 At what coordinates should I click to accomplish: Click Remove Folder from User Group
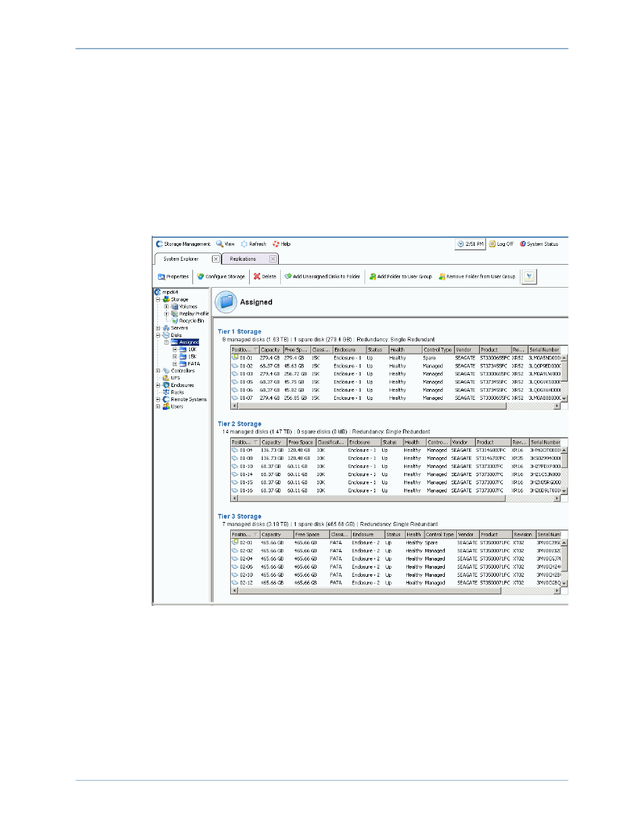[477, 276]
